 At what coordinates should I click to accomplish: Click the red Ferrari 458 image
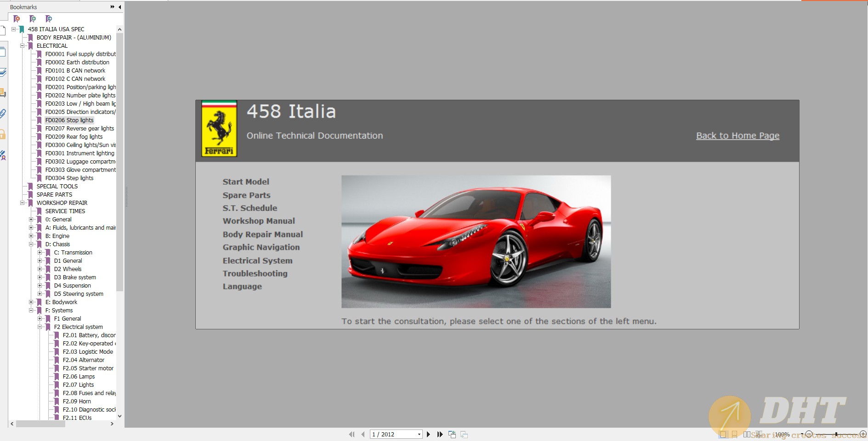(x=476, y=242)
